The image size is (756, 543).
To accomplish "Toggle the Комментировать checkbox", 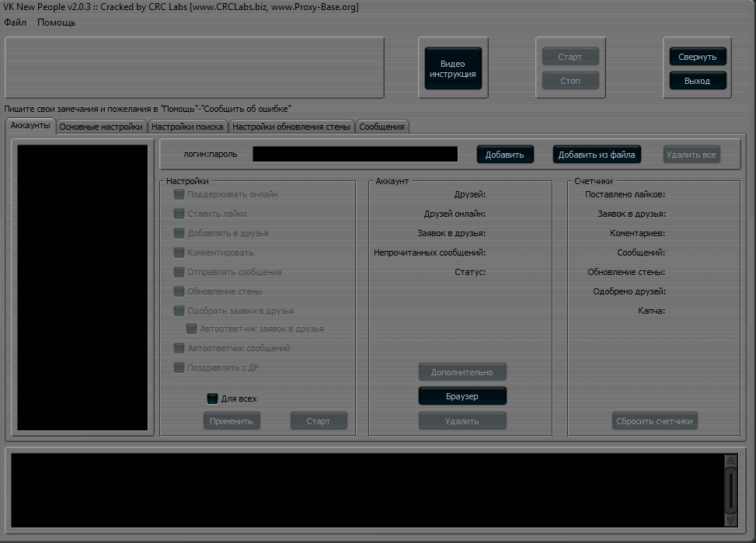I will (179, 252).
